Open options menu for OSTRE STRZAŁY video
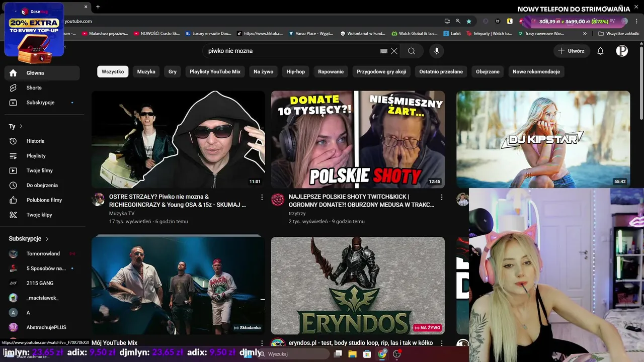Viewport: 644px width, 362px height. click(x=262, y=197)
